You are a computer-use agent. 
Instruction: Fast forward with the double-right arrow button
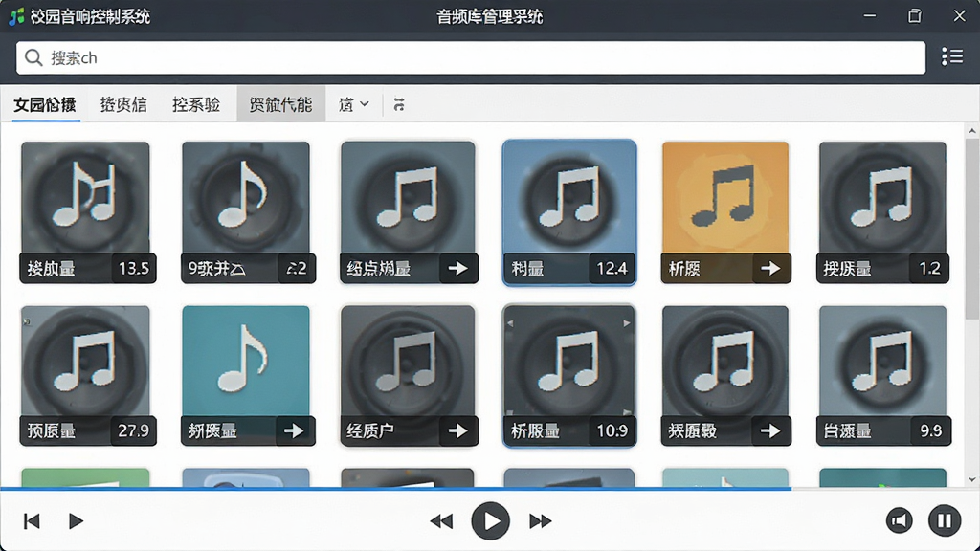click(x=540, y=521)
